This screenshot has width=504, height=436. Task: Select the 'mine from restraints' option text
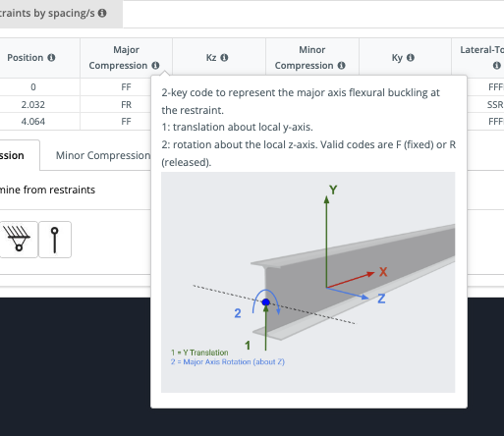pos(47,190)
